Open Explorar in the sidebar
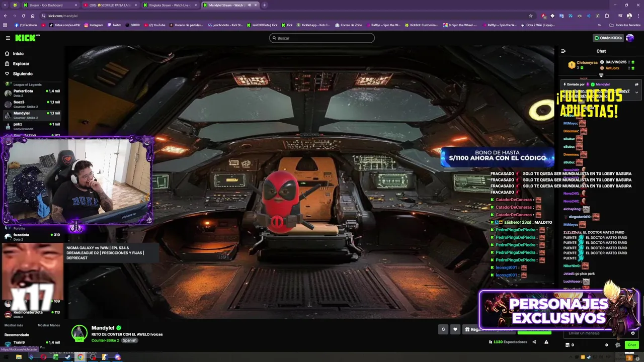This screenshot has width=644, height=362. click(x=21, y=63)
